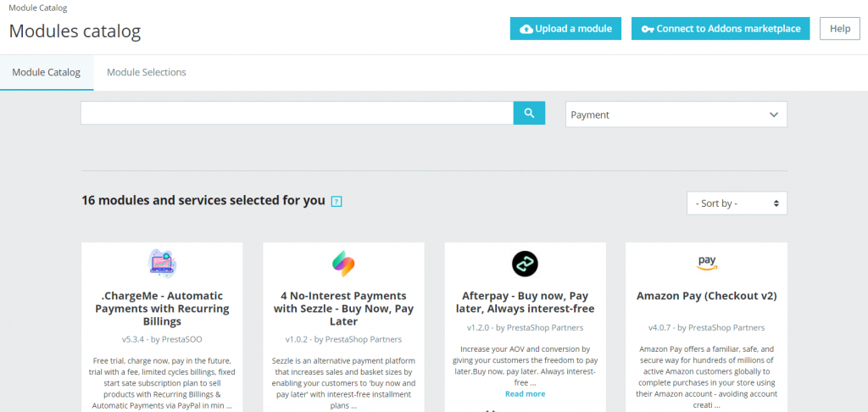Click the Upload a module button
The image size is (868, 412).
[x=566, y=29]
